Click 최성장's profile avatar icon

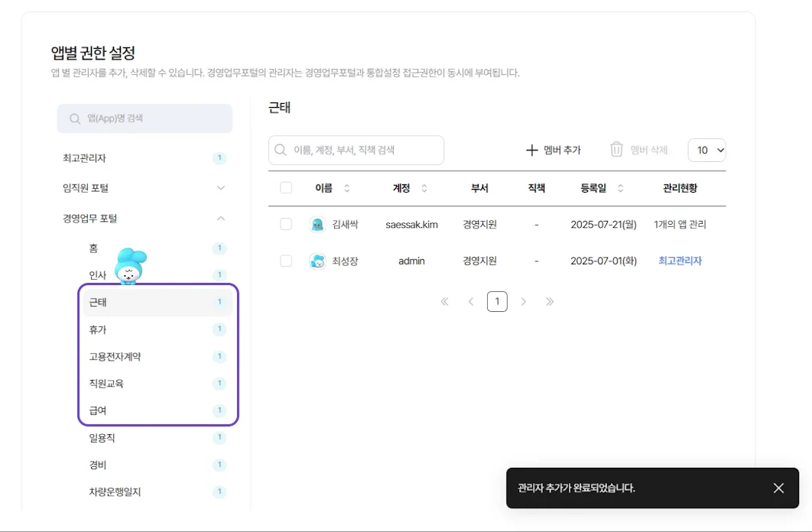(318, 260)
